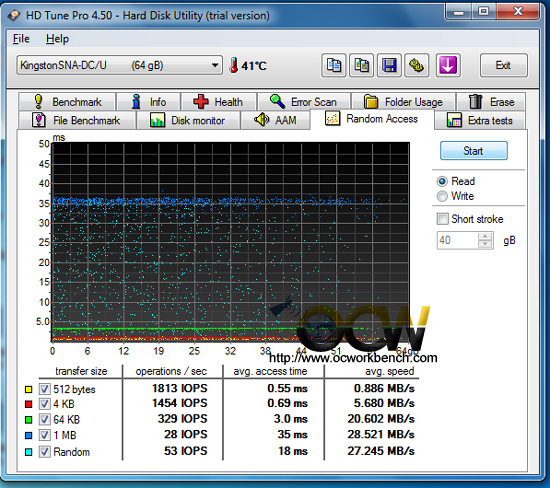Open the options wrench icon
550x488 pixels.
pyautogui.click(x=416, y=65)
